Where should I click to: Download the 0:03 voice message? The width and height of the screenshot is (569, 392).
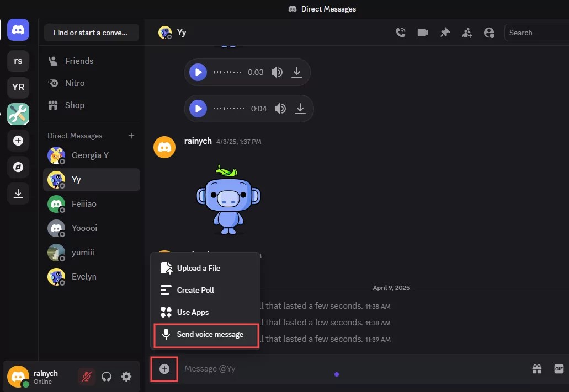tap(297, 72)
